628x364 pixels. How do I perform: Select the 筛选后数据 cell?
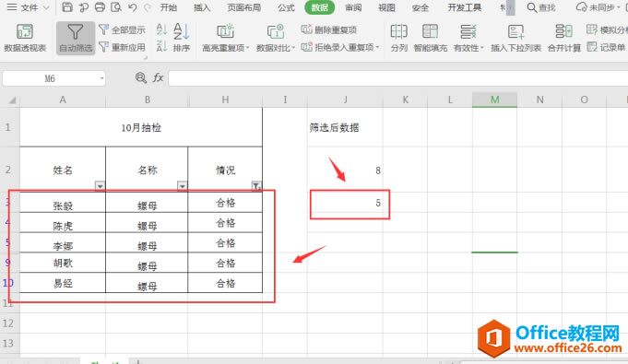coord(345,127)
